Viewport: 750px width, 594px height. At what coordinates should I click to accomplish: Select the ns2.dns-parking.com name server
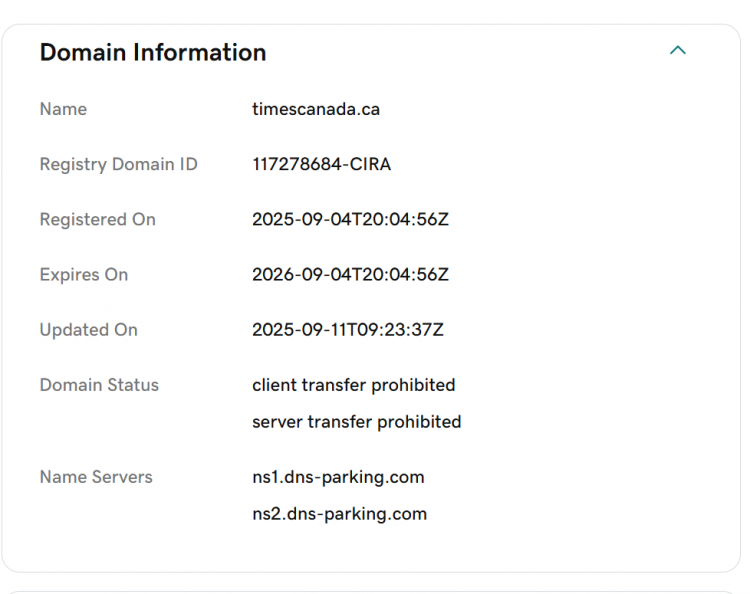(x=339, y=514)
